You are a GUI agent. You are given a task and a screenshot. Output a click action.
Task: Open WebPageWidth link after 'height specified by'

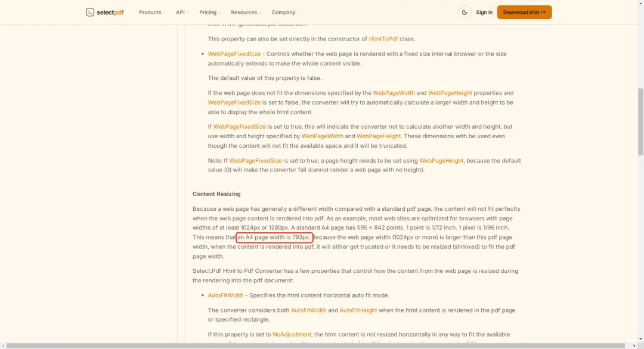(323, 136)
